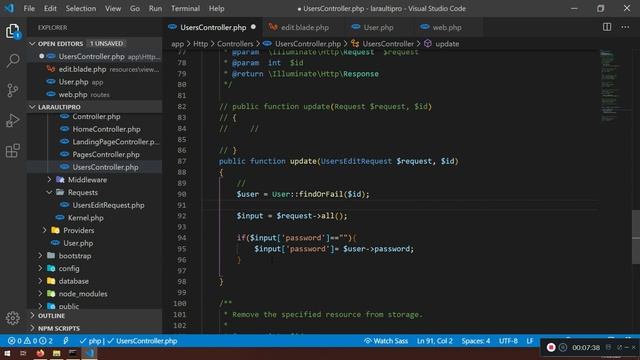The width and height of the screenshot is (640, 360).
Task: Click VS Code taskbar icon
Action: click(x=89, y=353)
